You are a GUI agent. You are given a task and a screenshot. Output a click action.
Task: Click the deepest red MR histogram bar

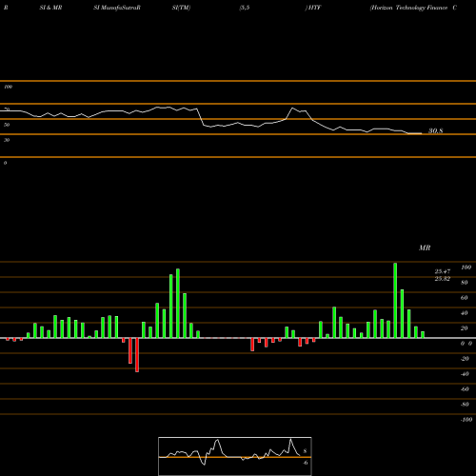tap(137, 355)
